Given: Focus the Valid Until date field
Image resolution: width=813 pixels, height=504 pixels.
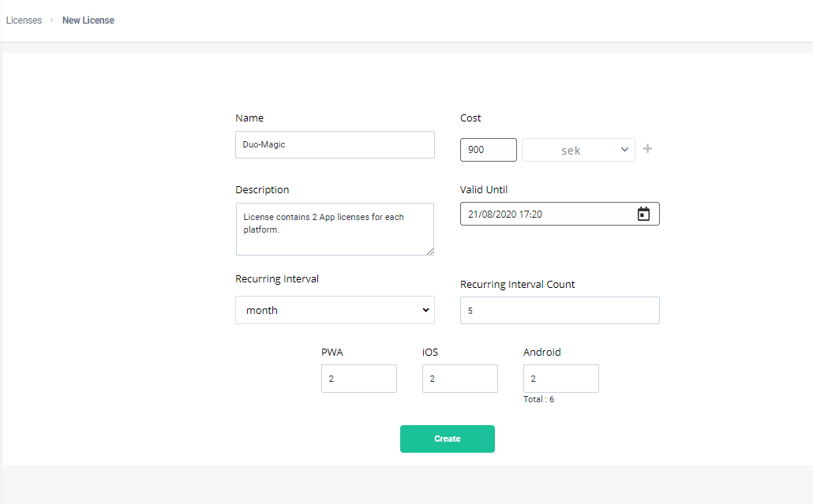Looking at the screenshot, I should [x=560, y=214].
